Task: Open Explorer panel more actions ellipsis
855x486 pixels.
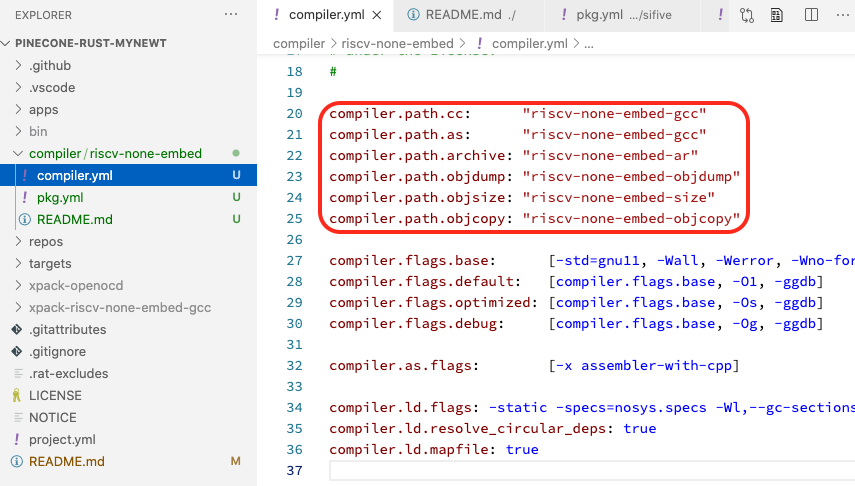Action: pos(232,16)
